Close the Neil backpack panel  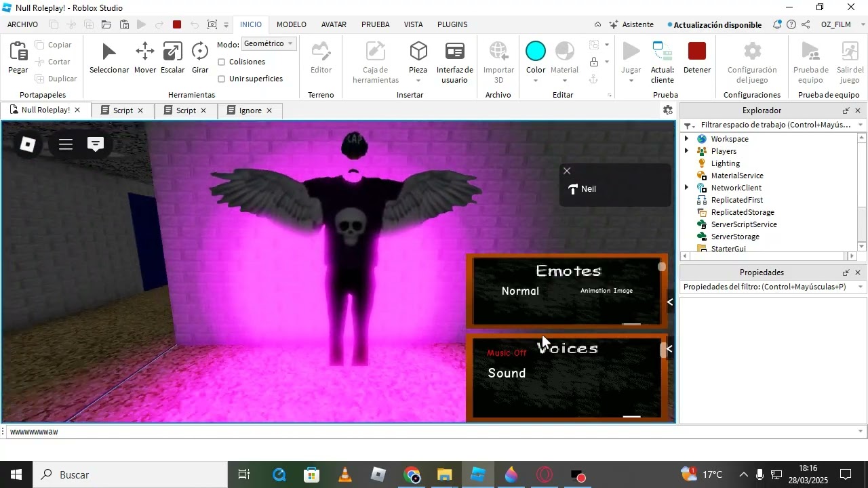[x=567, y=171]
